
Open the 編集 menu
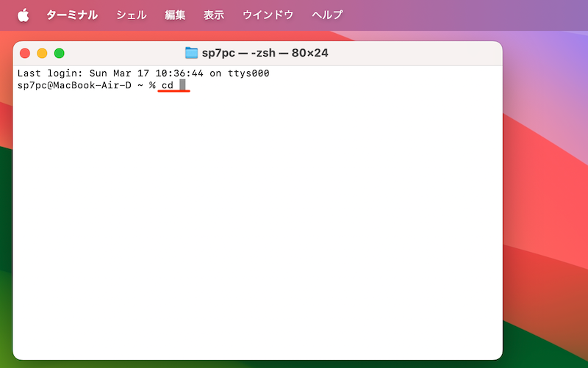(175, 15)
